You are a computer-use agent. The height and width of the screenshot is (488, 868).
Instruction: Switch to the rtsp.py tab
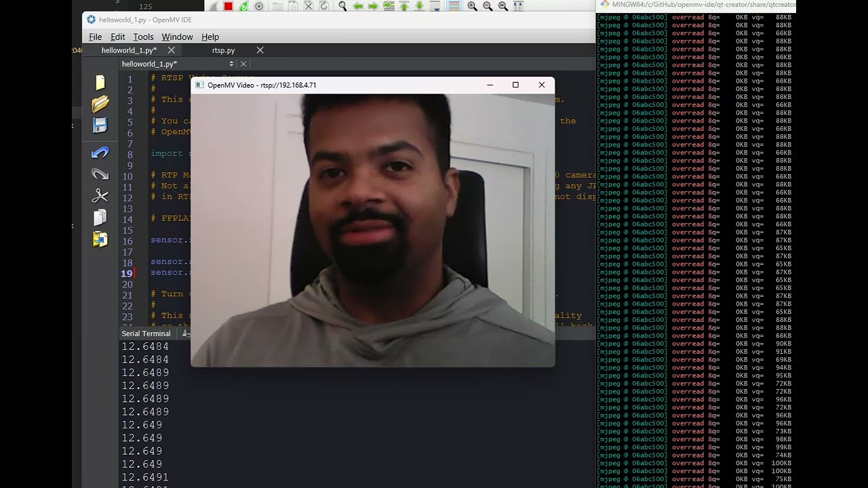coord(223,50)
